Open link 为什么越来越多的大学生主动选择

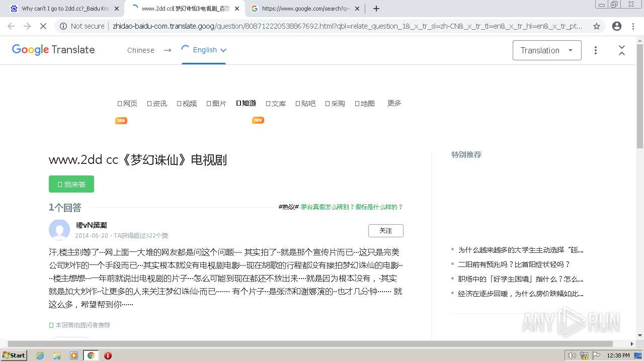(521, 250)
